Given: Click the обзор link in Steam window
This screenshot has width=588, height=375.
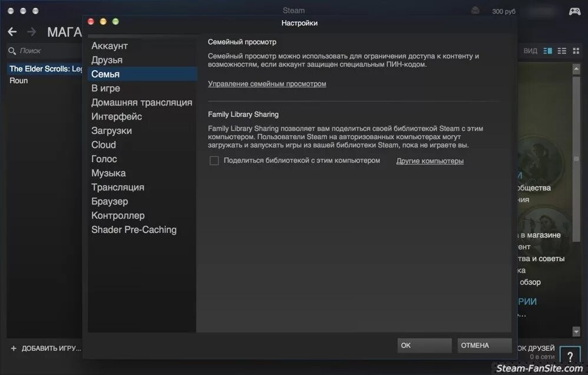Looking at the screenshot, I should pyautogui.click(x=530, y=282).
